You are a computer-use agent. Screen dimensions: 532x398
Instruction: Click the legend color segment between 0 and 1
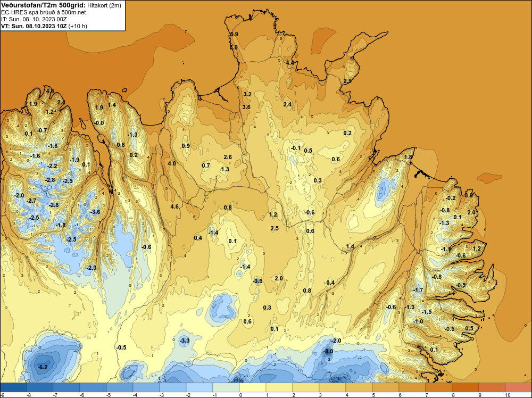(x=252, y=387)
